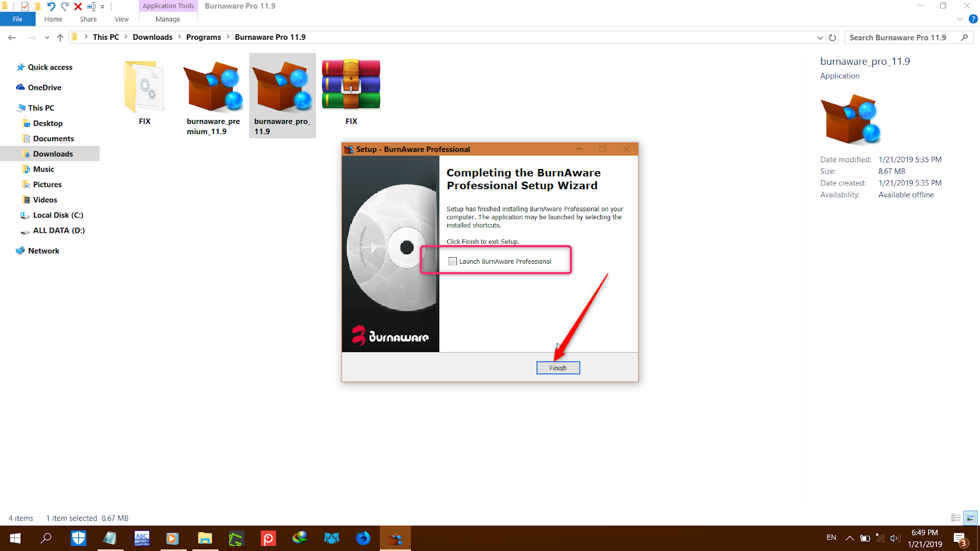980x551 pixels.
Task: Switch to large icons view layout
Action: pyautogui.click(x=970, y=518)
